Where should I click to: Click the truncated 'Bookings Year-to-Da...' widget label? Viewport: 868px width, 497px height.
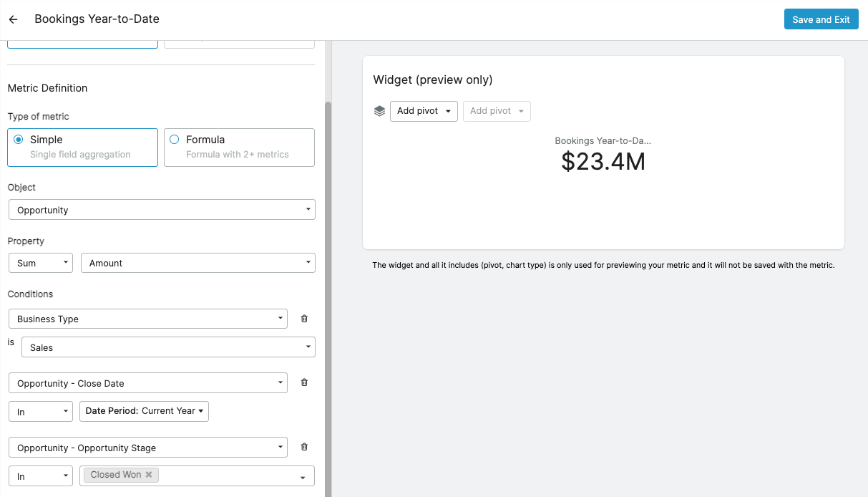tap(603, 141)
